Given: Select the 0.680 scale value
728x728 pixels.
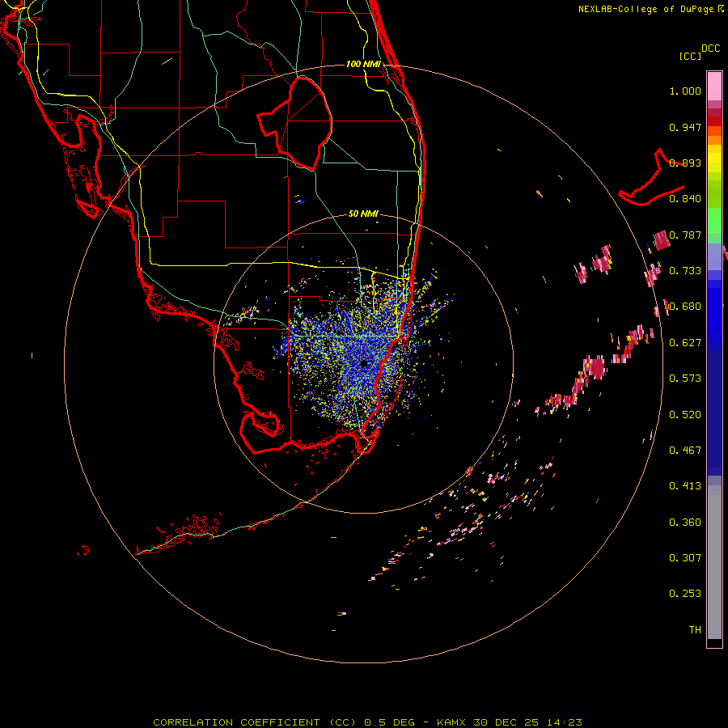Looking at the screenshot, I should 685,307.
